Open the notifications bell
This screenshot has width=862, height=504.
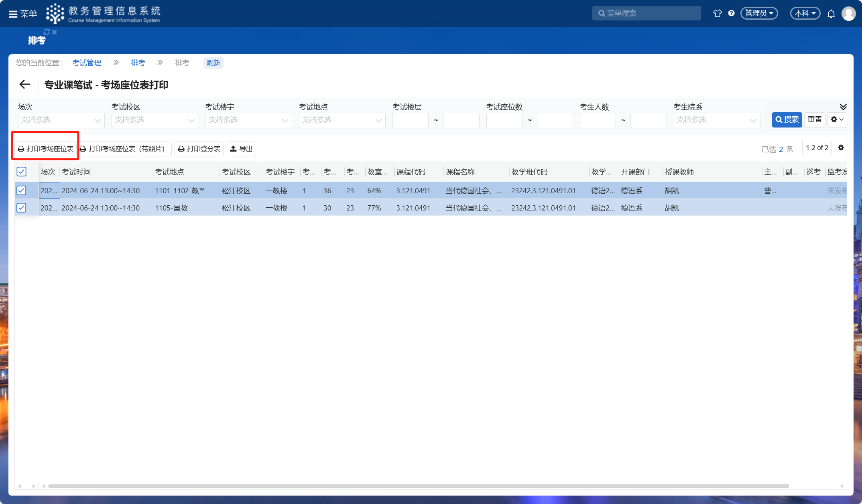831,14
